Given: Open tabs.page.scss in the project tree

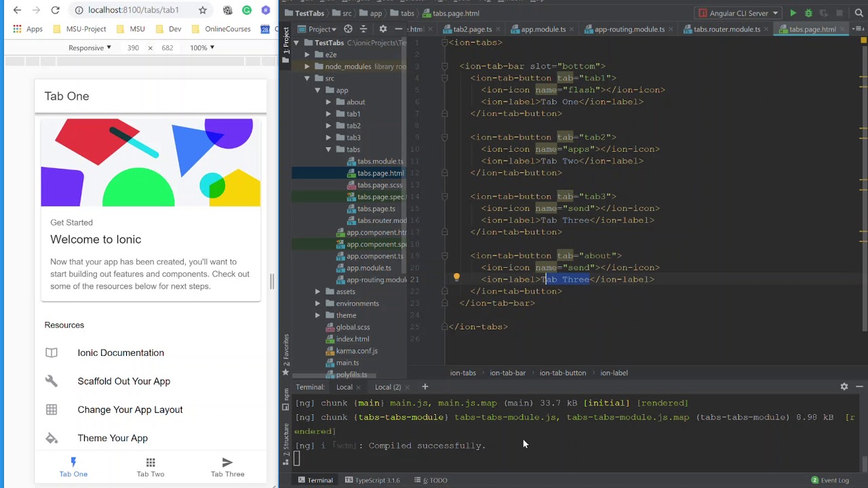Looking at the screenshot, I should coord(375,185).
